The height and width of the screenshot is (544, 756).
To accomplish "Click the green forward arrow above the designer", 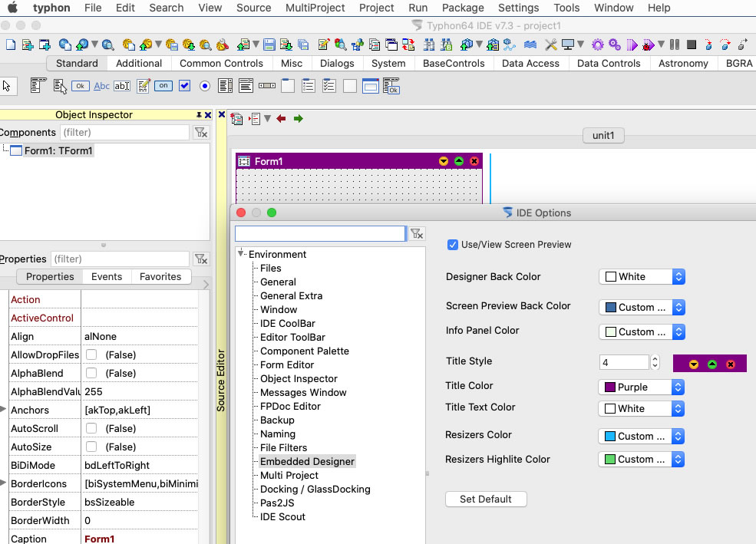I will click(x=299, y=118).
